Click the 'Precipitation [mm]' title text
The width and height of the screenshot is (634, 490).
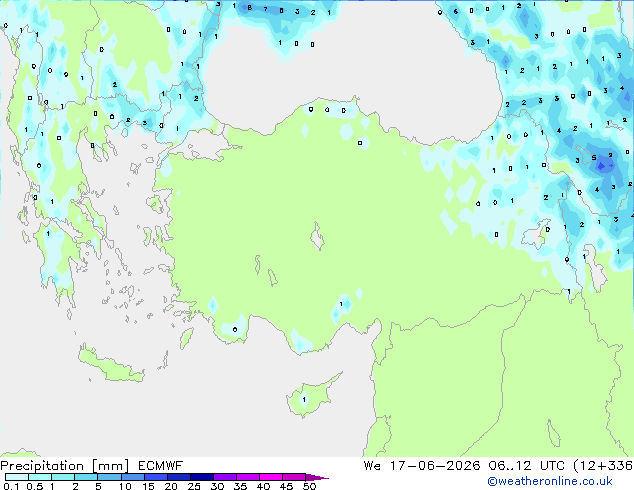(65, 466)
